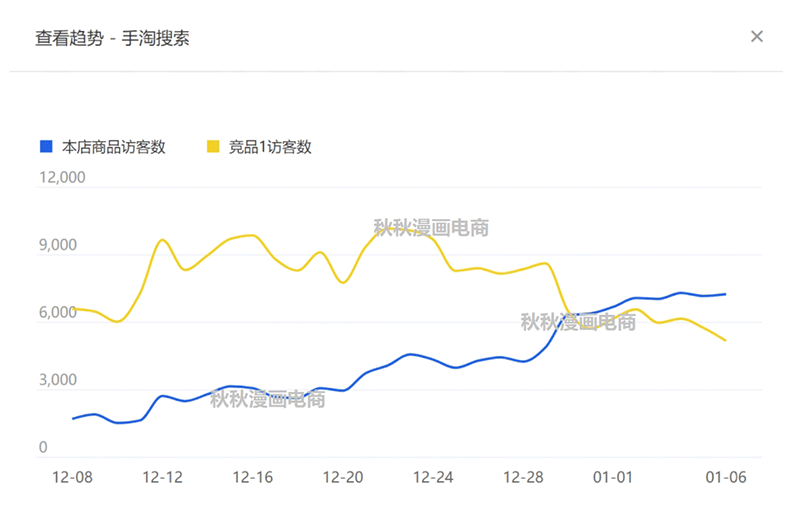Click the blue legend swatch for 本店商品访客数
This screenshot has height=514, width=800.
[x=45, y=147]
